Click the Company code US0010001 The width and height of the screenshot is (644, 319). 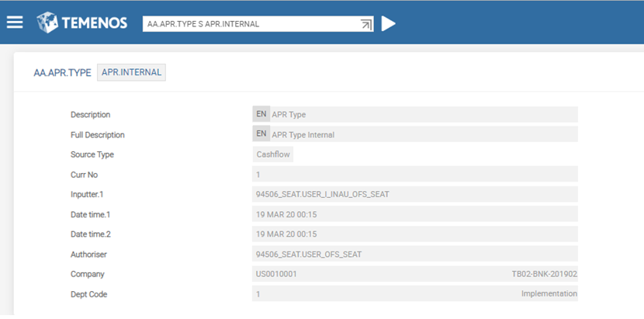point(276,274)
